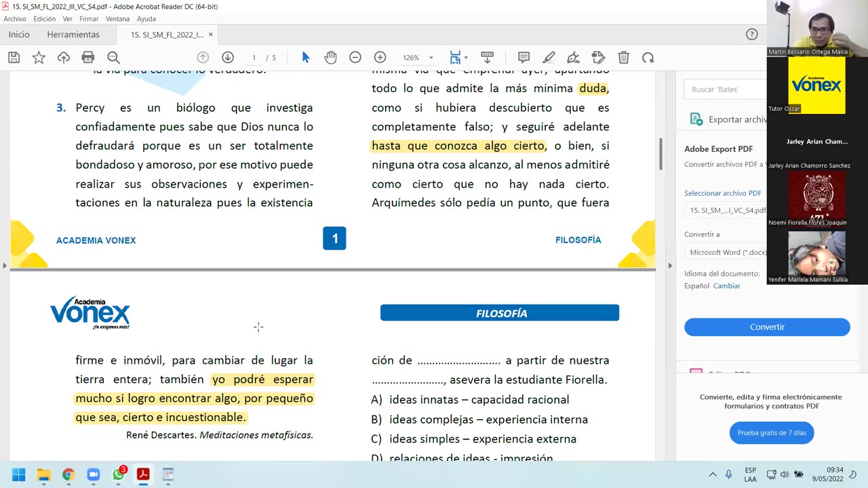Print the document via printer icon

pos(88,58)
